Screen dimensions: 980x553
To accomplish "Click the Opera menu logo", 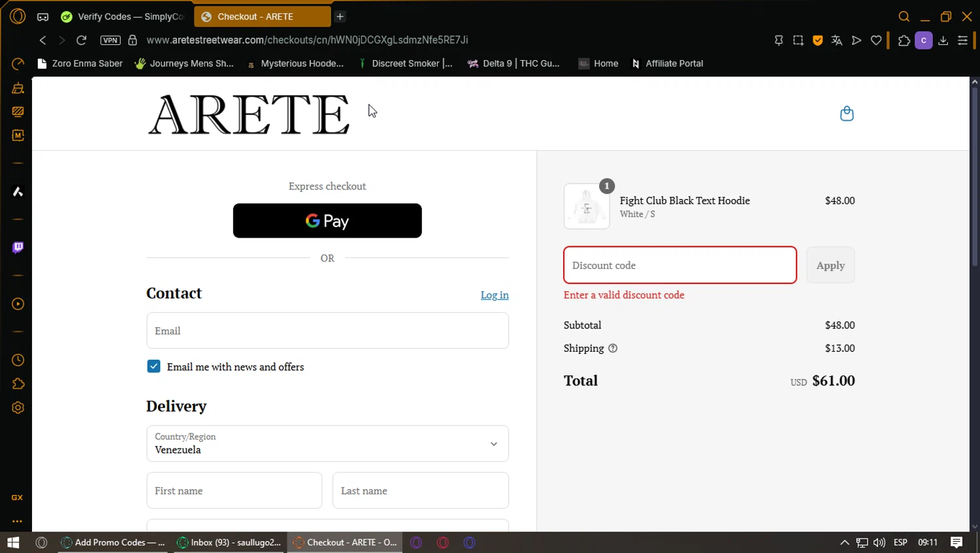I will pyautogui.click(x=18, y=16).
